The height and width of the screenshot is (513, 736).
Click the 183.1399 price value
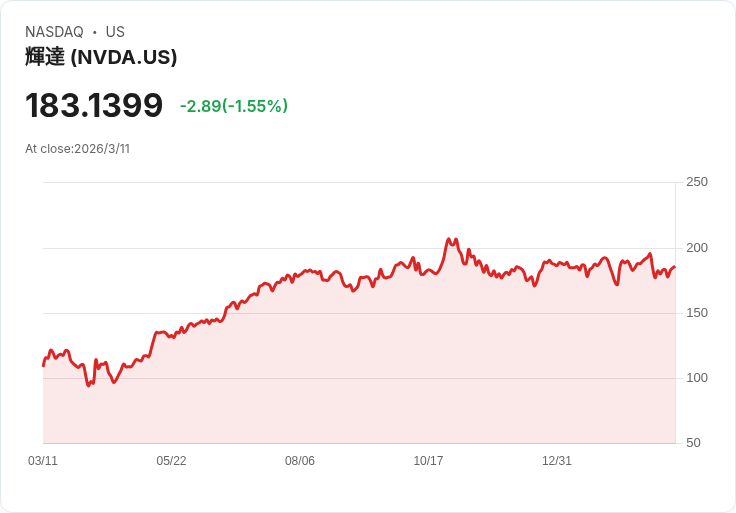(x=94, y=105)
